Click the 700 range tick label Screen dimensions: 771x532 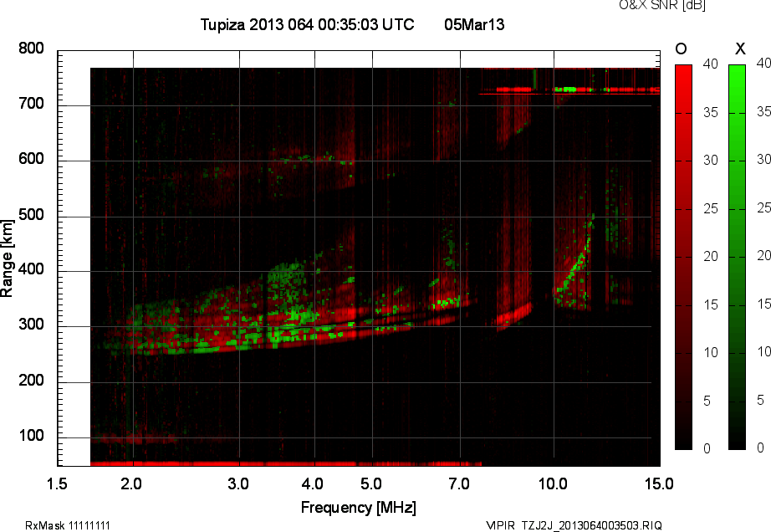pos(31,104)
